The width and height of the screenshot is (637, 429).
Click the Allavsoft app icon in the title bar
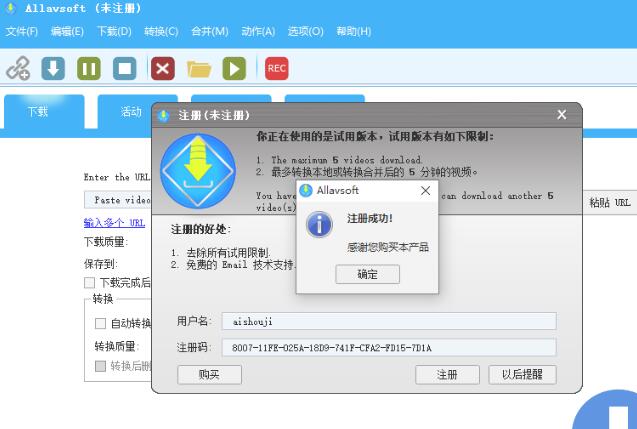click(11, 8)
